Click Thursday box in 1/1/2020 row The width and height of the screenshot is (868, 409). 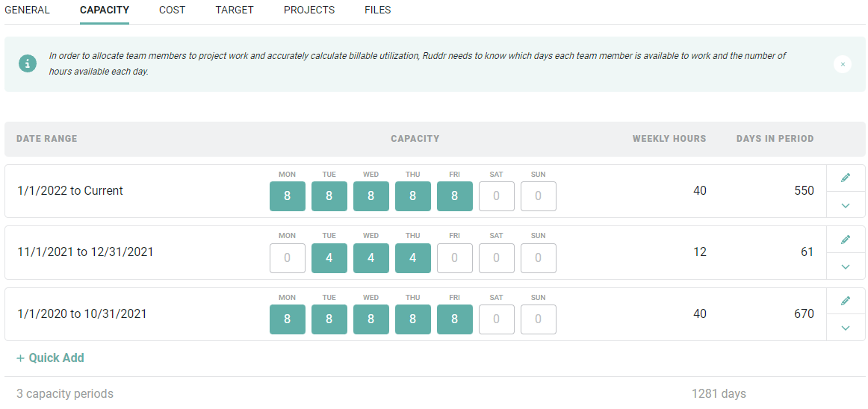pos(413,319)
